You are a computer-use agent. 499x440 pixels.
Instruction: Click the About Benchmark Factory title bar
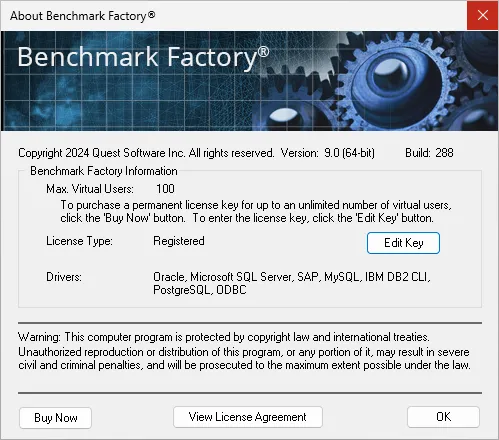[83, 16]
